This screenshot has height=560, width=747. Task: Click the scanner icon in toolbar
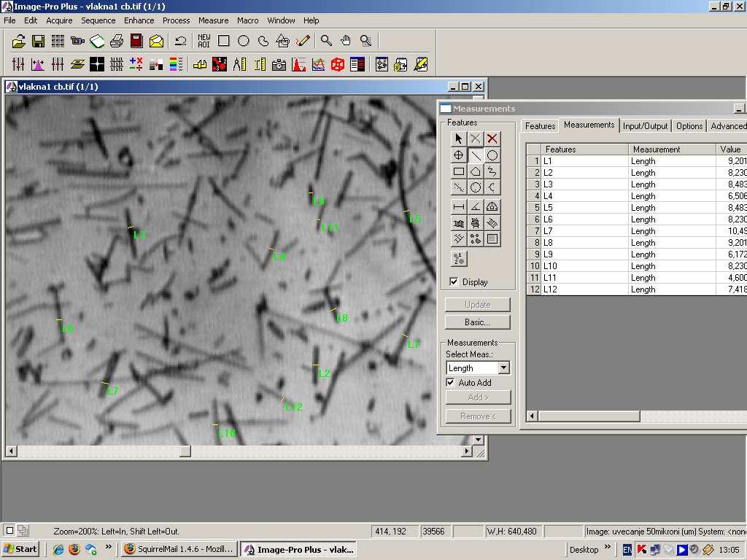point(97,42)
